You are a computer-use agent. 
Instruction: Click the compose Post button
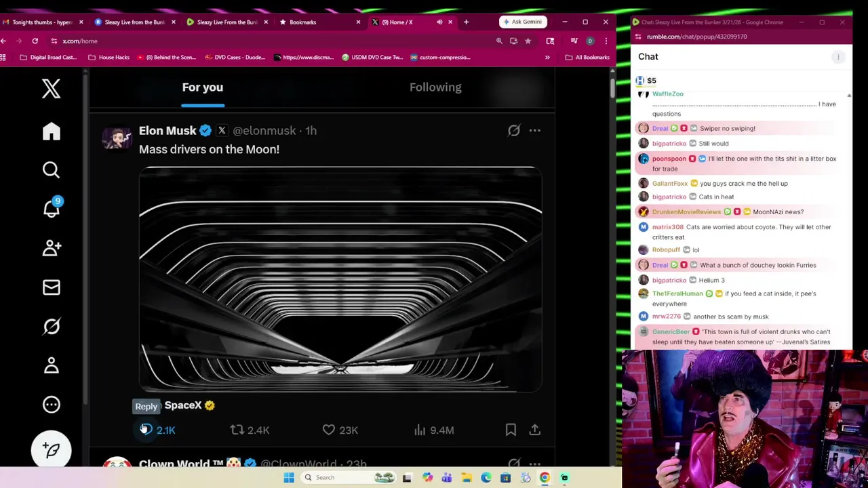tap(52, 449)
